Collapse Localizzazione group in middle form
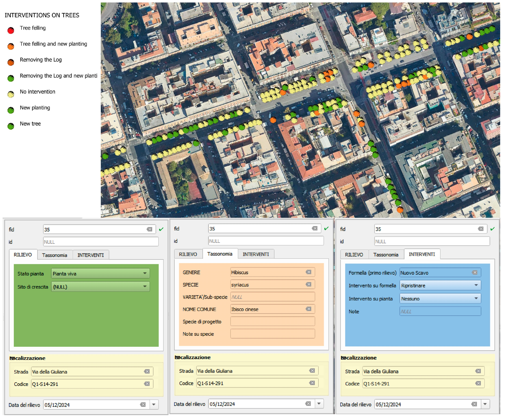The image size is (505, 420). pos(177,357)
